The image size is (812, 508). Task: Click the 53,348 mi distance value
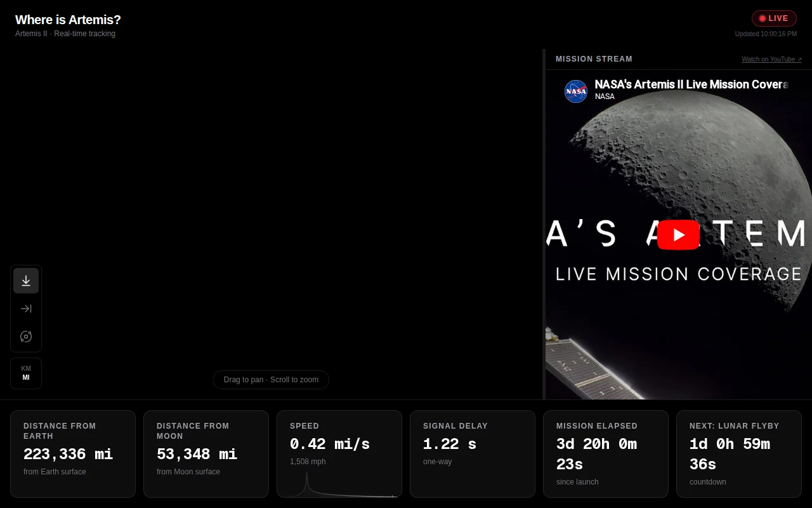click(x=197, y=454)
